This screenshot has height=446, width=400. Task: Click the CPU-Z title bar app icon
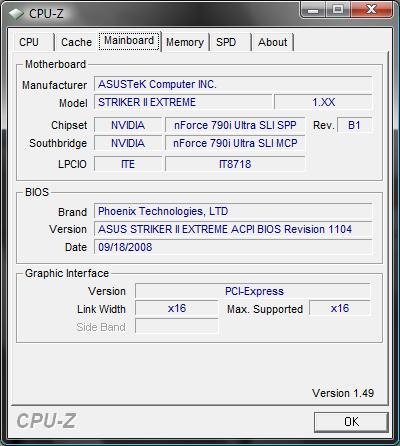pos(16,14)
